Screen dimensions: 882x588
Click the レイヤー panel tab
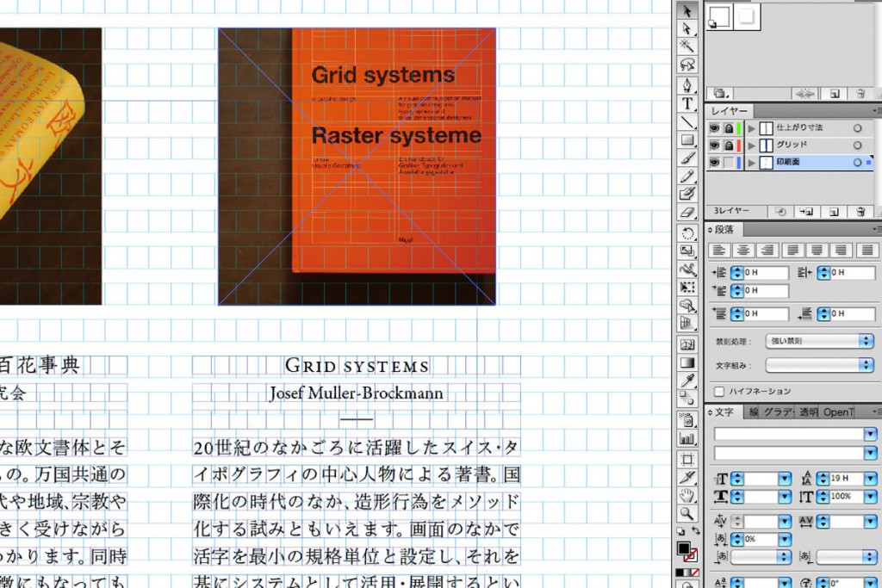tap(729, 111)
